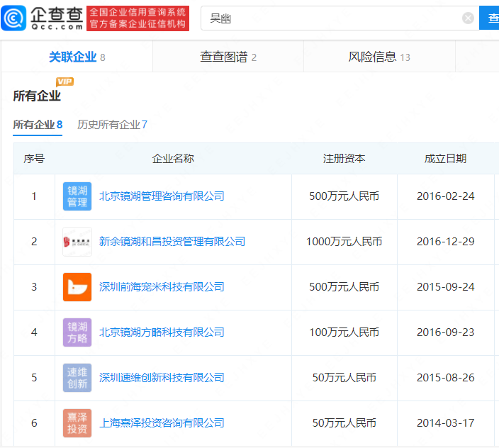Click the blue search button
499x448 pixels.
click(x=490, y=18)
